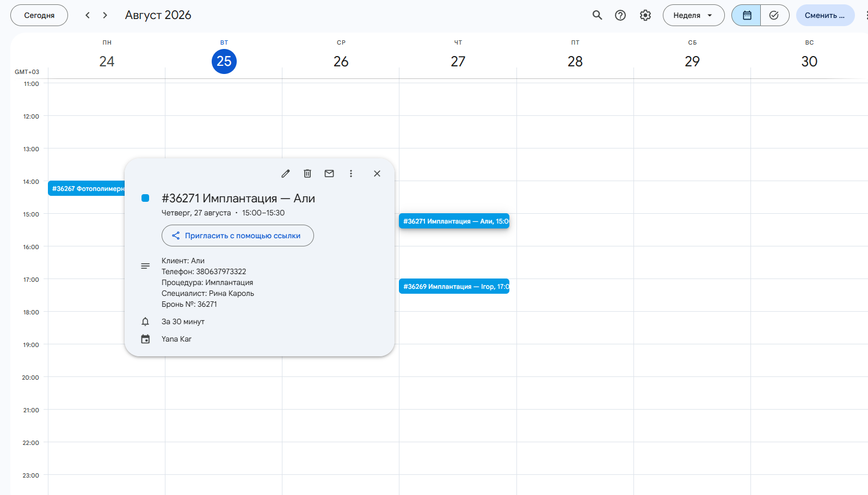Select Thursday 27 date header
868x495 pixels.
pos(458,61)
